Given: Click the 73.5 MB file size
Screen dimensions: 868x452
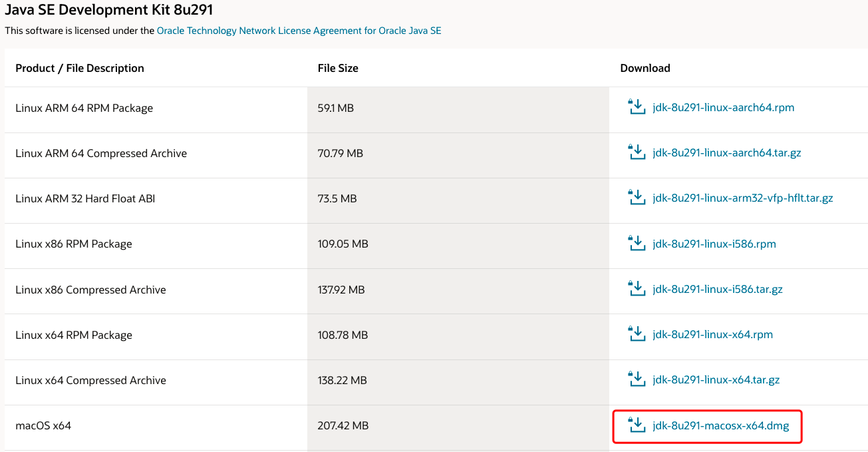Looking at the screenshot, I should tap(337, 198).
